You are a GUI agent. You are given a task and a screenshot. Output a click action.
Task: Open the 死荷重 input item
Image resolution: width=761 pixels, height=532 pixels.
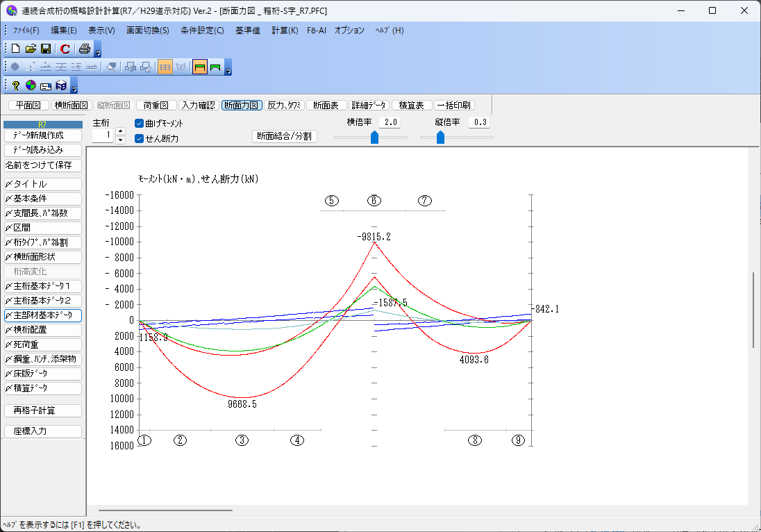(43, 344)
